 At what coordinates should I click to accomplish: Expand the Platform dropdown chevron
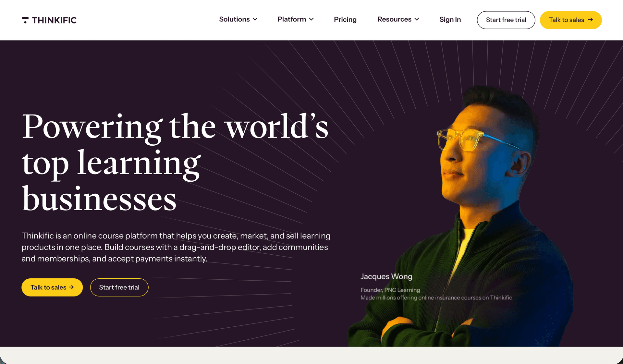311,19
